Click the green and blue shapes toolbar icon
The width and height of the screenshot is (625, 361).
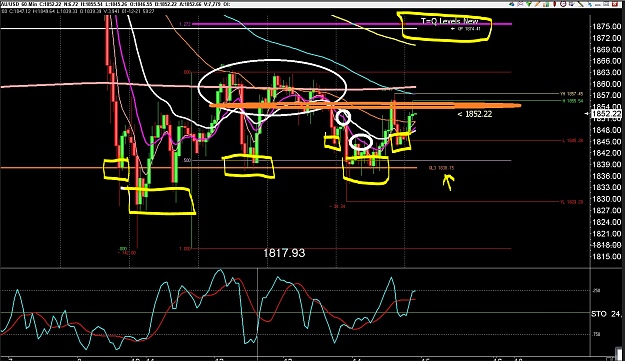coord(511,4)
